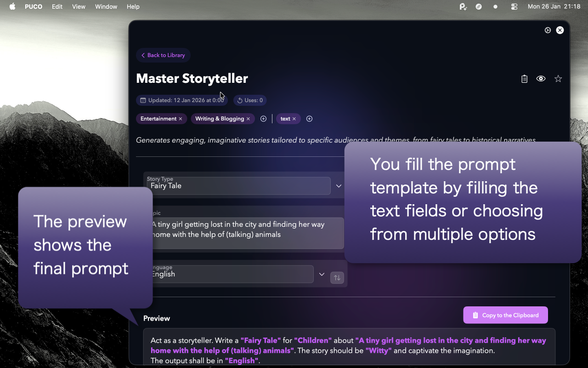Toggle the preview eye icon
The width and height of the screenshot is (588, 368).
click(541, 78)
